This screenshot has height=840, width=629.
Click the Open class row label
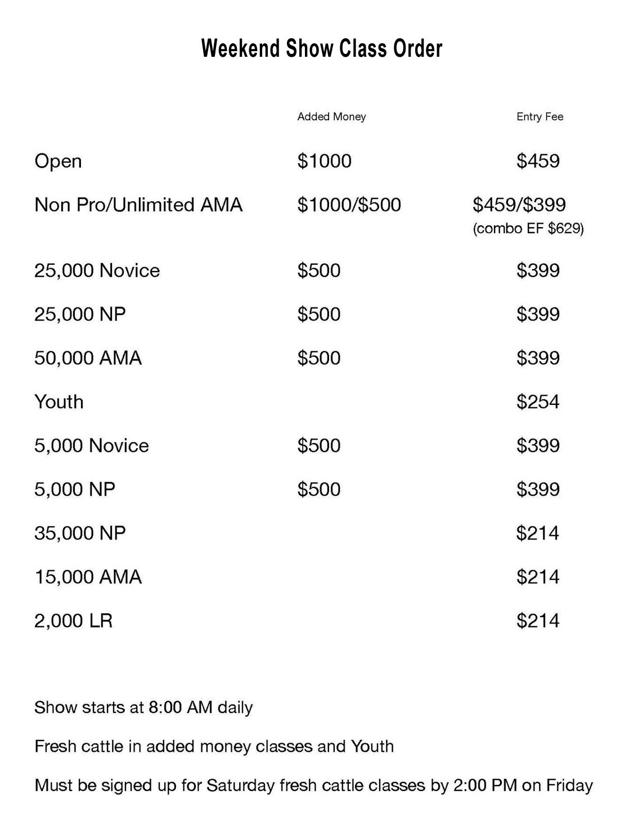(58, 162)
